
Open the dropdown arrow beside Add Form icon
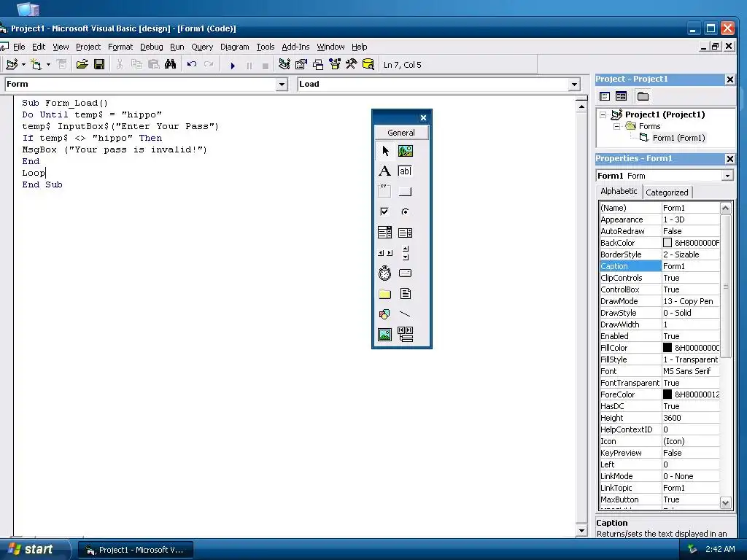coord(48,64)
